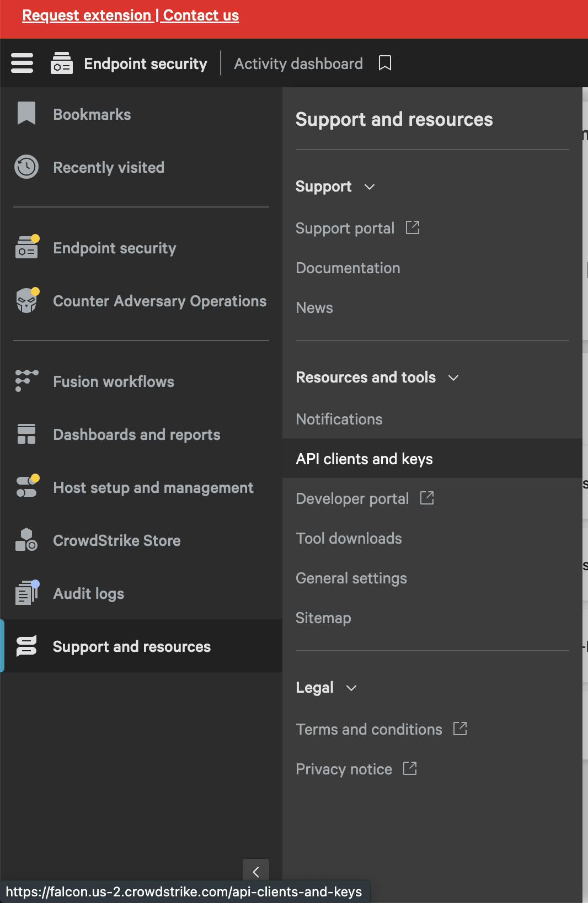Open the Audit logs icon
Image resolution: width=588 pixels, height=903 pixels.
coord(26,593)
